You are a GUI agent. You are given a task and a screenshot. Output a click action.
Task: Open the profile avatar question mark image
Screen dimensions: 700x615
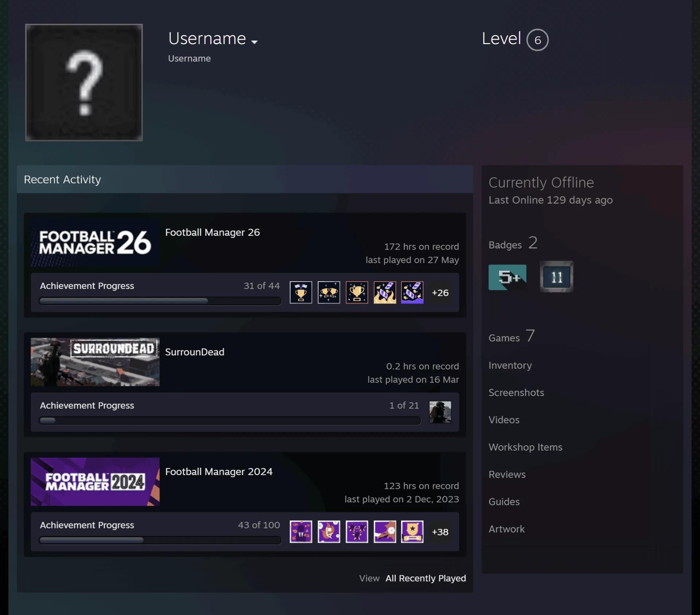tap(84, 83)
